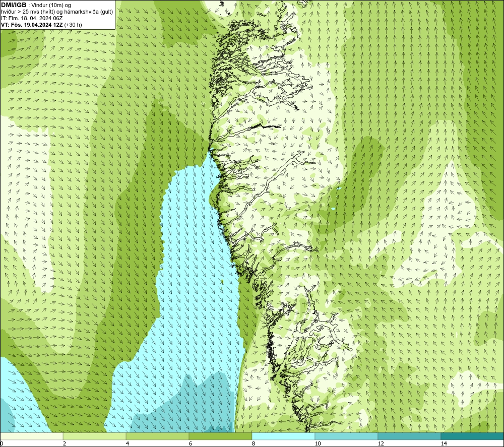
Task: Click the 2-4 m/s light green legend swatch
Action: [x=95, y=436]
